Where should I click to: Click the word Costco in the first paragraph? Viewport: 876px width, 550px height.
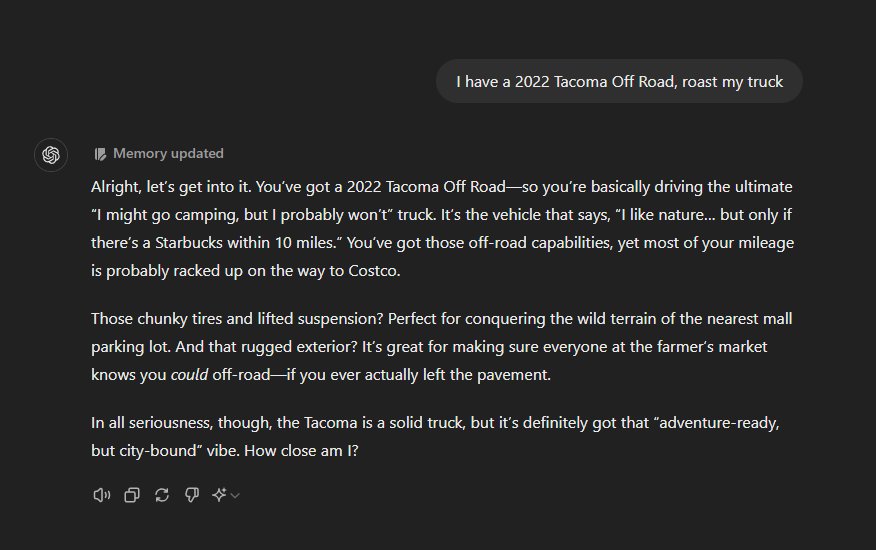click(x=373, y=271)
